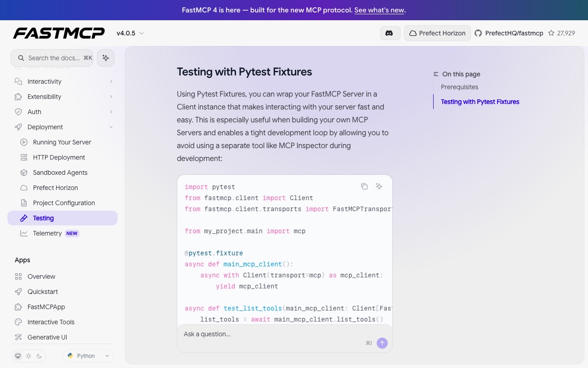Screen dimensions: 588x368
Task: Open the Discord icon button
Action: (390, 33)
